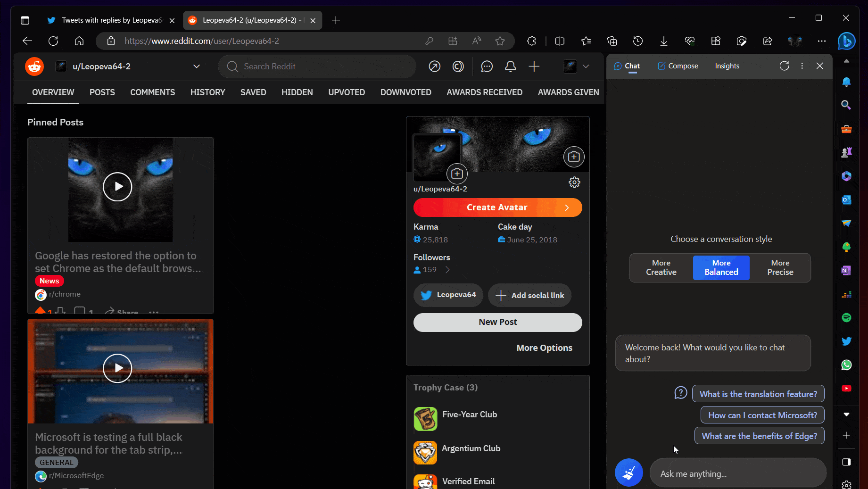Open YouTube icon in Edge sidebar
The image size is (868, 489).
[846, 388]
